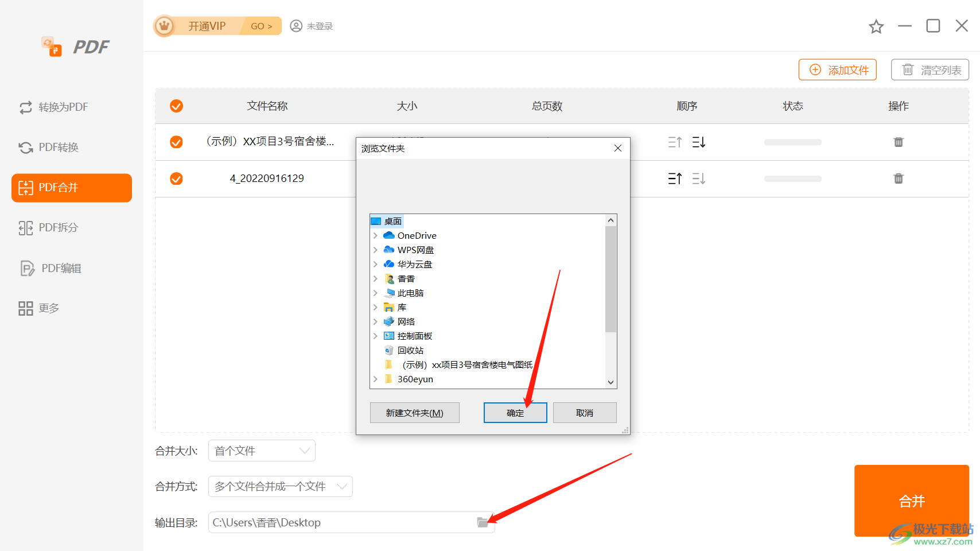The height and width of the screenshot is (551, 980).
Task: Click the 网络 network icon
Action: tap(389, 321)
